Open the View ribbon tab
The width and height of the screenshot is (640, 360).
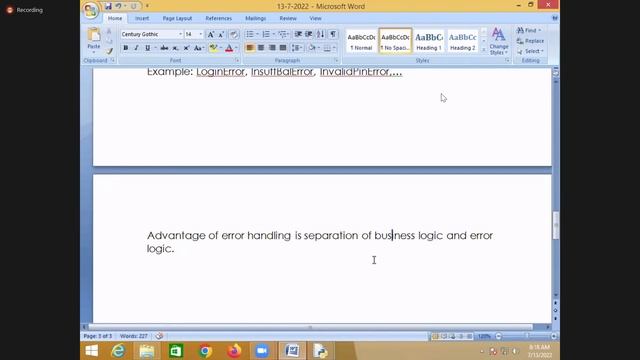tap(315, 18)
